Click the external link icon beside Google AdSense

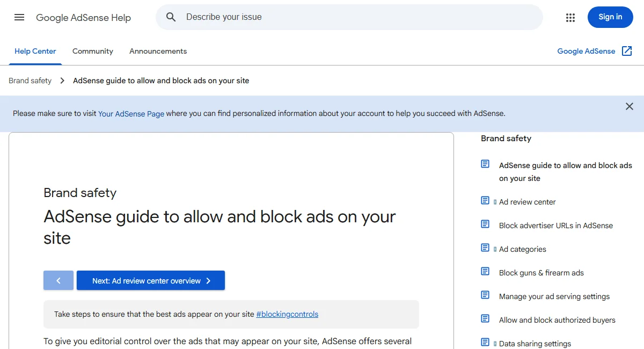coord(627,51)
